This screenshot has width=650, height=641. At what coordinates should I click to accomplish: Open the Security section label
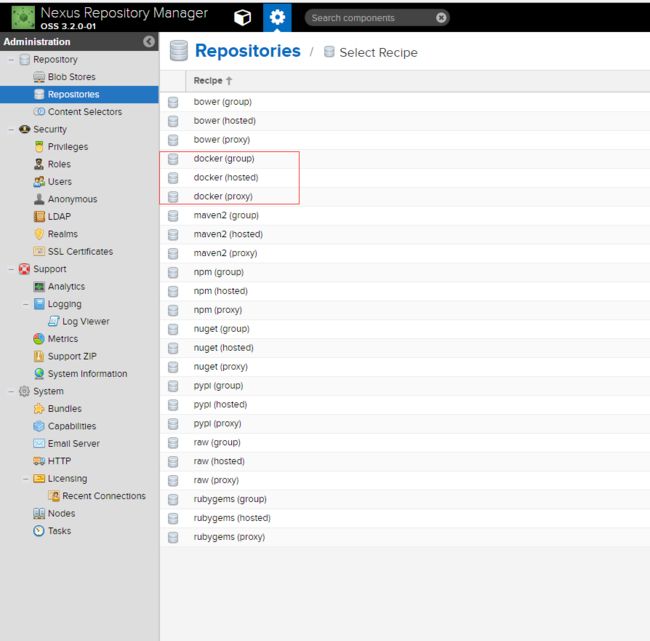click(x=50, y=129)
